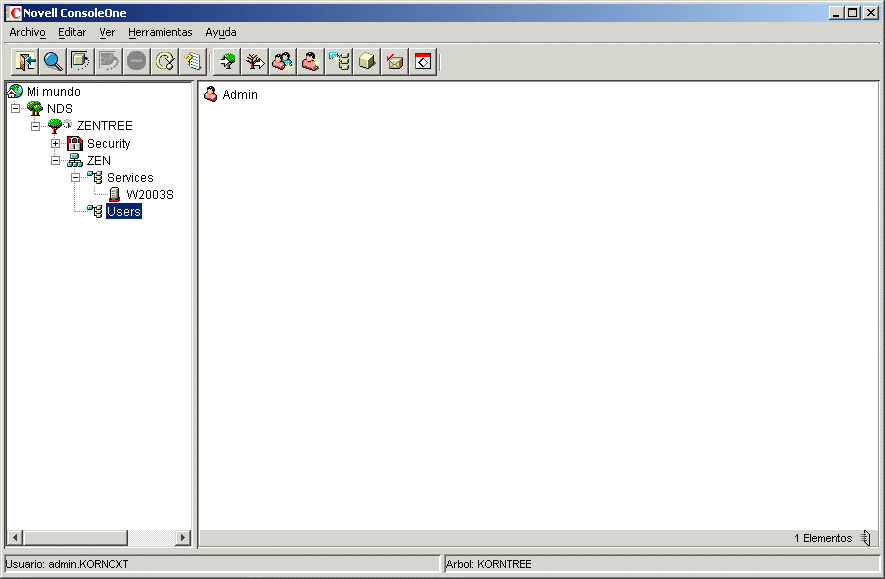Expand the Security container

[55, 143]
